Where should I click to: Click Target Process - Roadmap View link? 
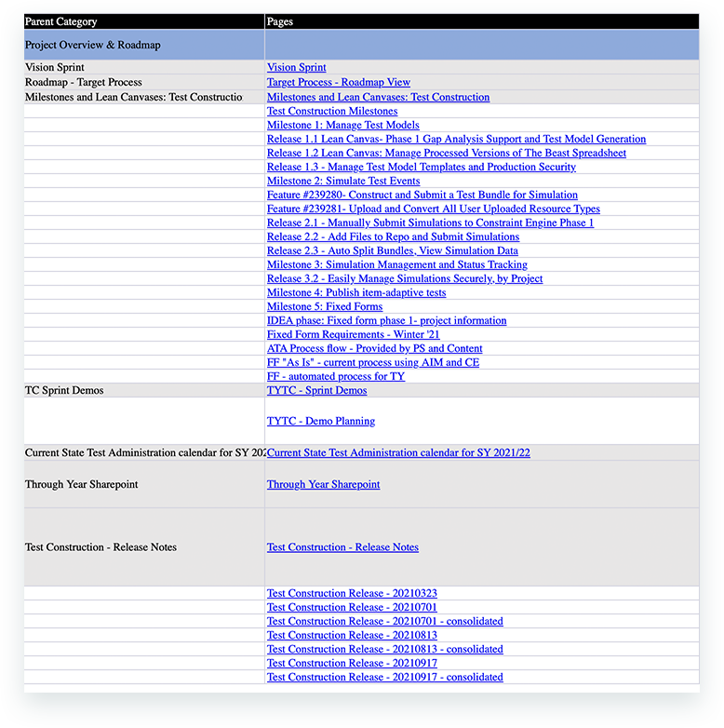[x=338, y=83]
